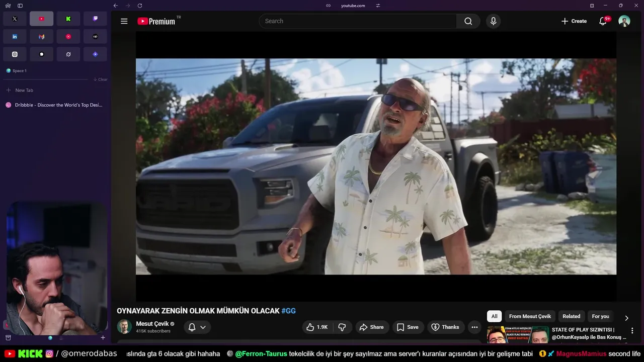Image resolution: width=644 pixels, height=362 pixels.
Task: Open STATE OF PLAY SIZINTISI video thumbnail
Action: click(x=518, y=335)
